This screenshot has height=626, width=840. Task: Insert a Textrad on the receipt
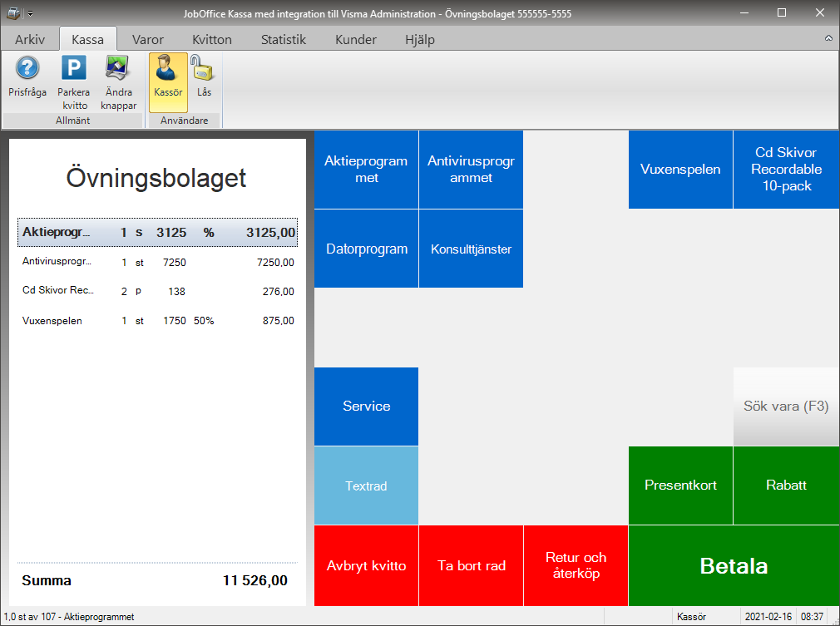pyautogui.click(x=366, y=486)
